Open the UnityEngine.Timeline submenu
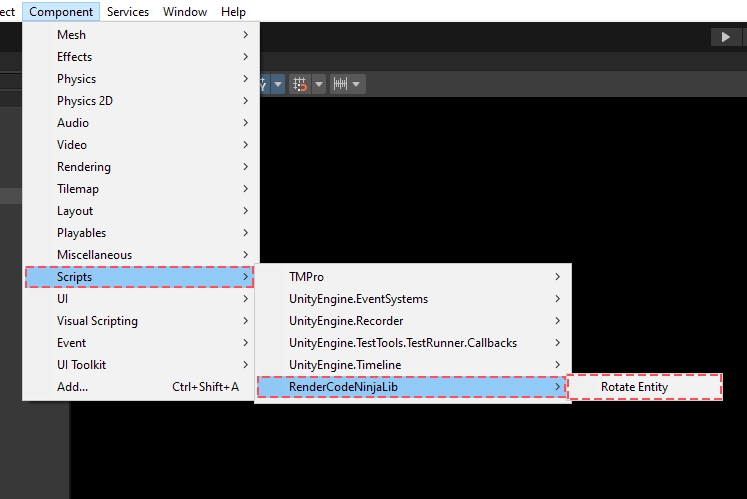 [412, 365]
